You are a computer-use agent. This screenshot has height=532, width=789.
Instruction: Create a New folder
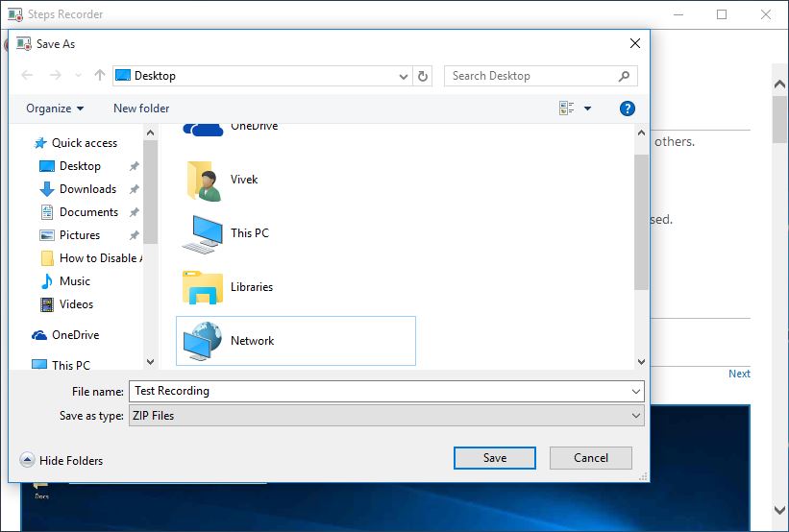pyautogui.click(x=141, y=109)
